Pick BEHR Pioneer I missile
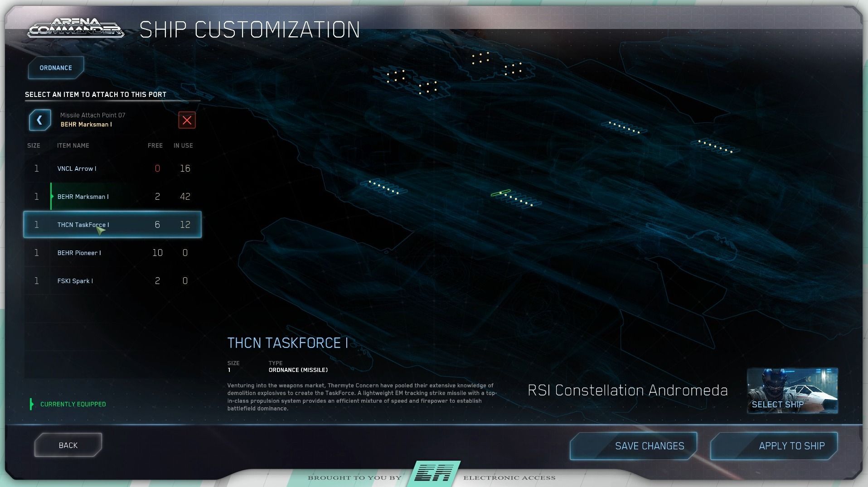This screenshot has width=868, height=487. 112,253
